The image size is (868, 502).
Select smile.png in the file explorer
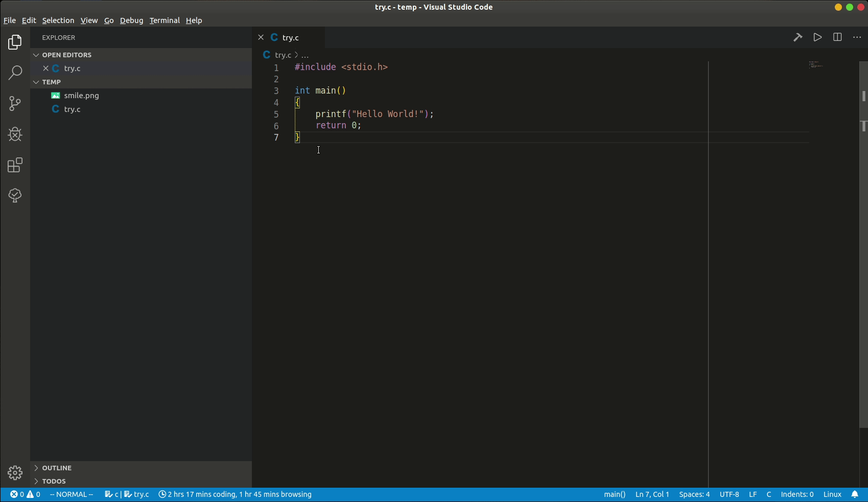pos(81,96)
